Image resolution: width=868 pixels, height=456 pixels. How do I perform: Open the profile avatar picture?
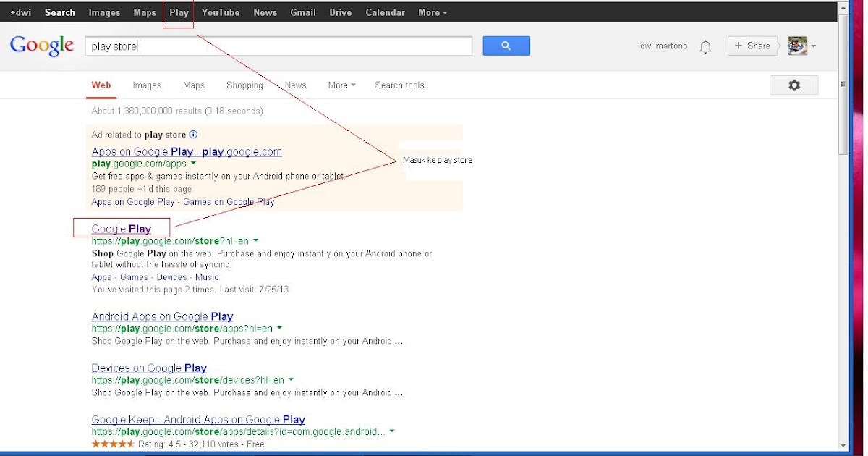coord(797,46)
